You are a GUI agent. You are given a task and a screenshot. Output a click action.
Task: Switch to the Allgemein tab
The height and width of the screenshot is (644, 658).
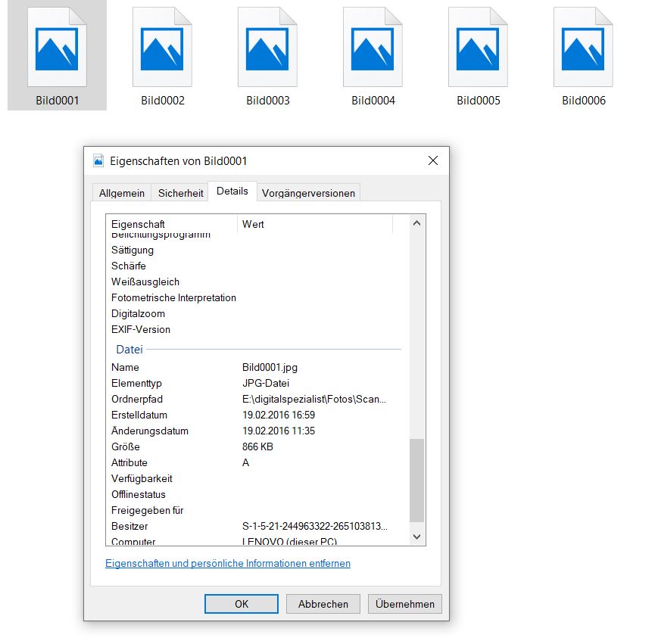point(122,193)
